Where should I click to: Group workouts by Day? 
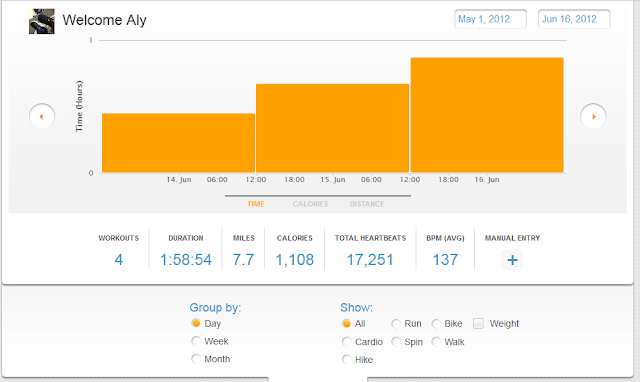coord(196,323)
